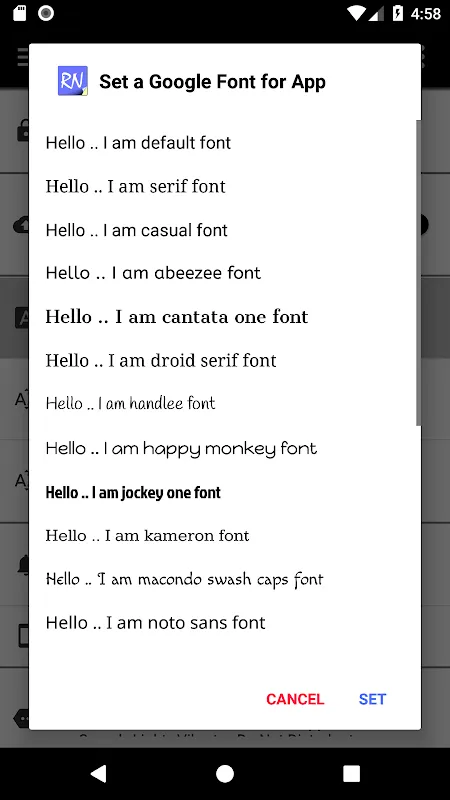Click the red CANCEL button
Screen dimensions: 450x800
(x=295, y=699)
